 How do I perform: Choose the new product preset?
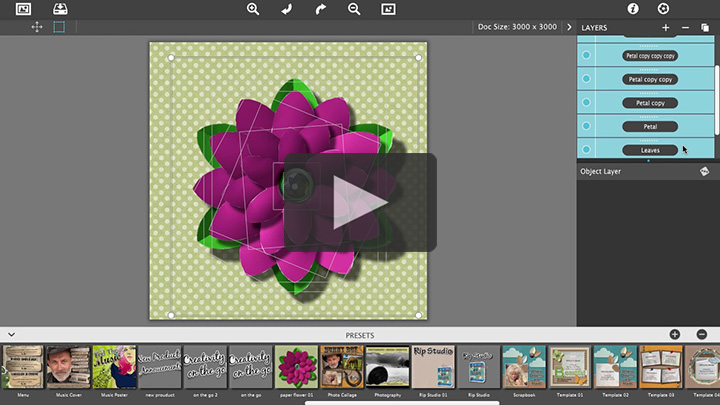click(160, 367)
